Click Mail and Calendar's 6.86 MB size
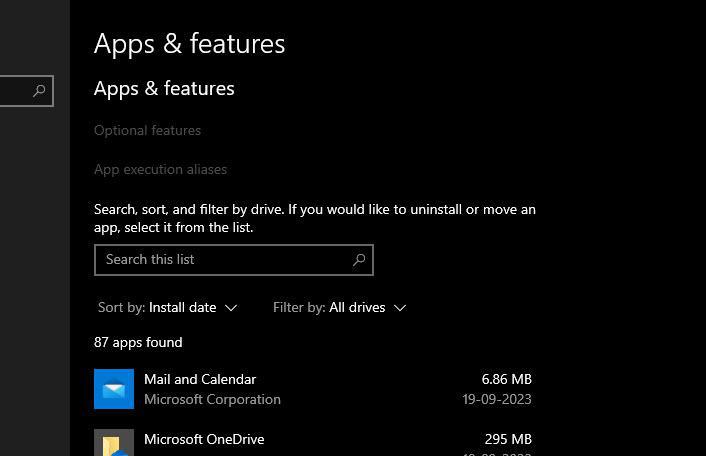This screenshot has width=706, height=456. coord(506,379)
